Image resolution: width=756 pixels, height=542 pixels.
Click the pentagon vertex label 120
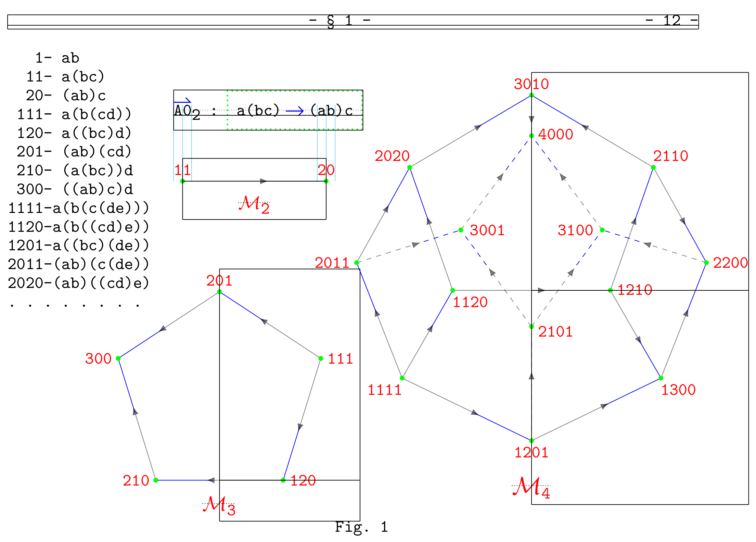click(303, 481)
